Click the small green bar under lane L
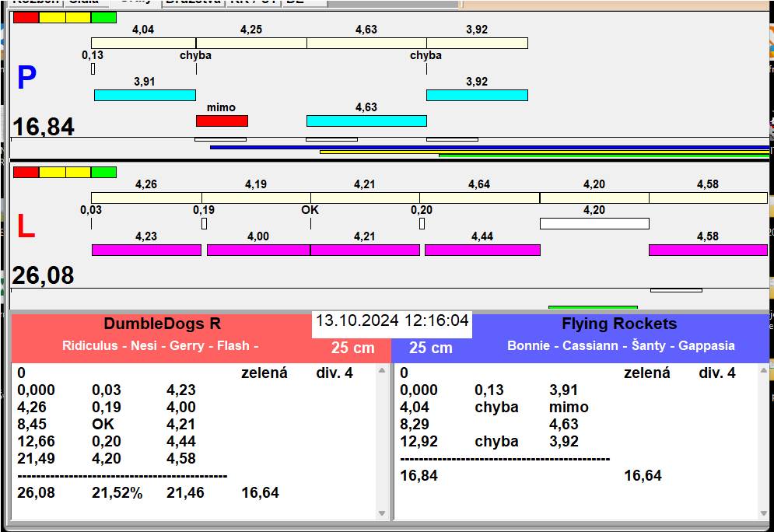 [593, 307]
